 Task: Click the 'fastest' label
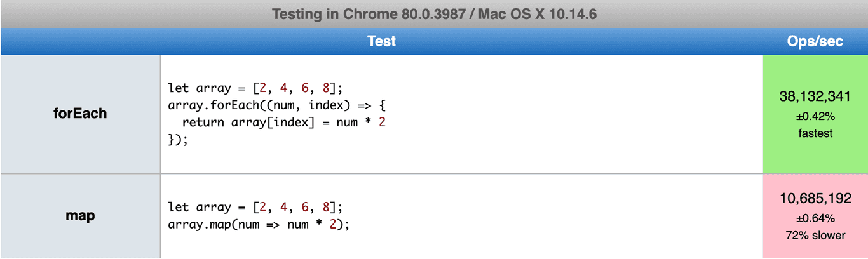(815, 133)
